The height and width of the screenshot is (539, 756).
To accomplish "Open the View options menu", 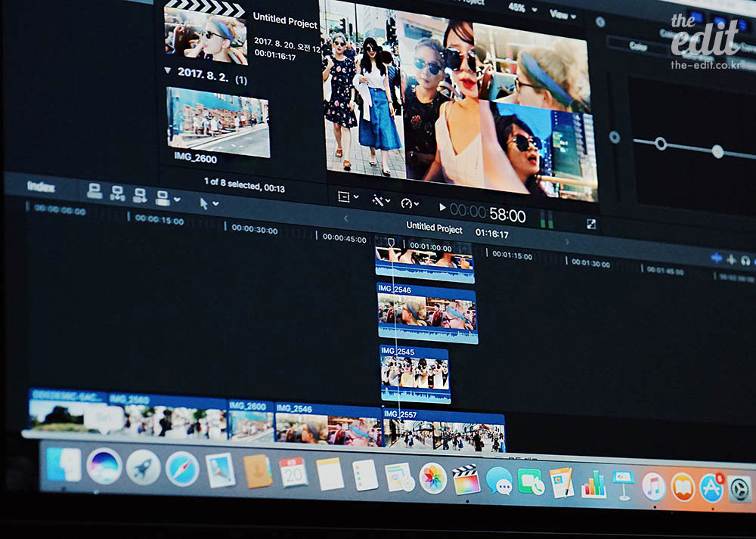I will (x=562, y=15).
